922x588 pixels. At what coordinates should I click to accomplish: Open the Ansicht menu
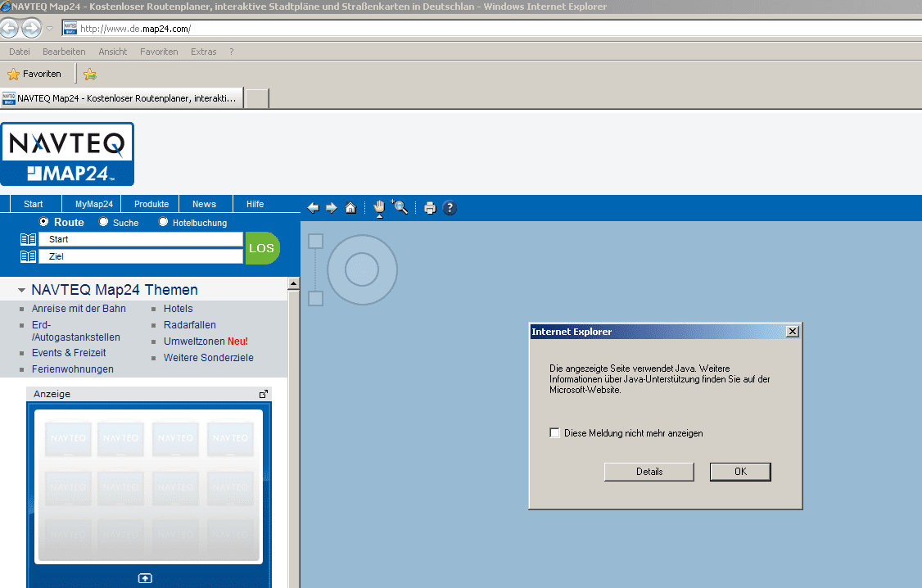point(112,52)
